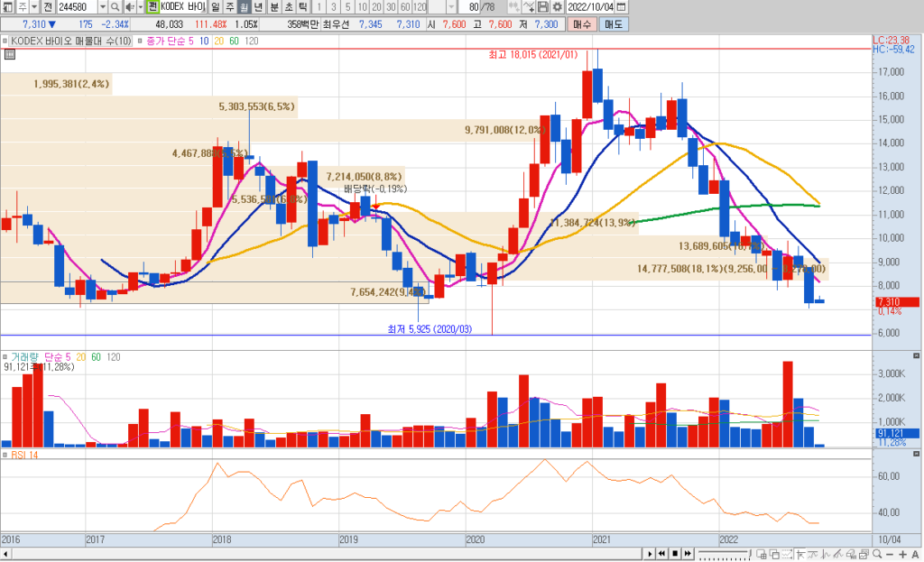Click the speaker sound icon
The image size is (924, 562).
coord(130,7)
